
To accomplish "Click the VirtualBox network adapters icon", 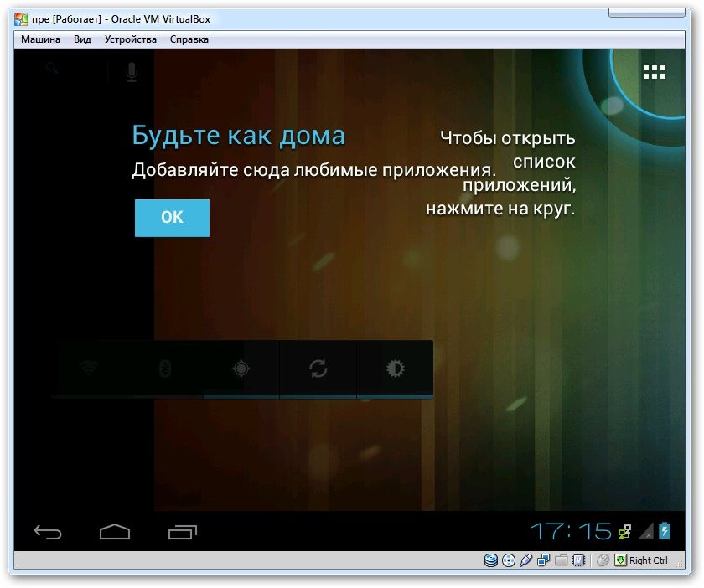I will coord(543,560).
